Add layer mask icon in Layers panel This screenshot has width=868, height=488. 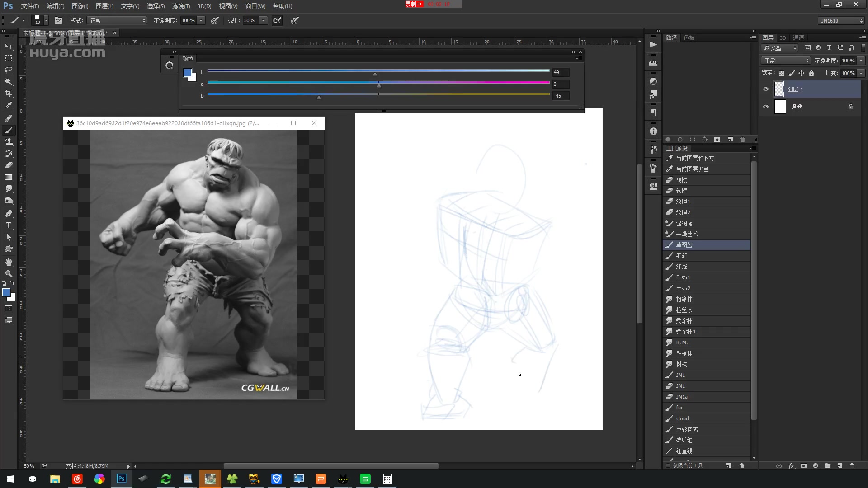coord(803,465)
